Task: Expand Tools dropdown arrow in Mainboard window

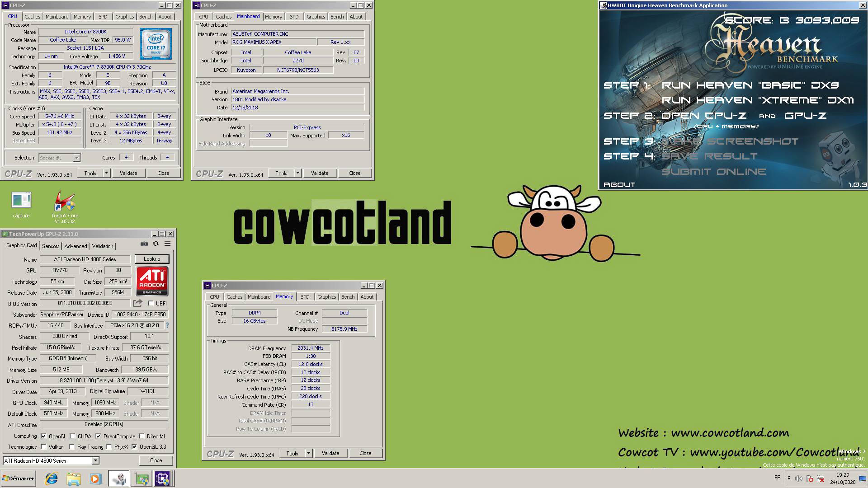Action: (297, 173)
